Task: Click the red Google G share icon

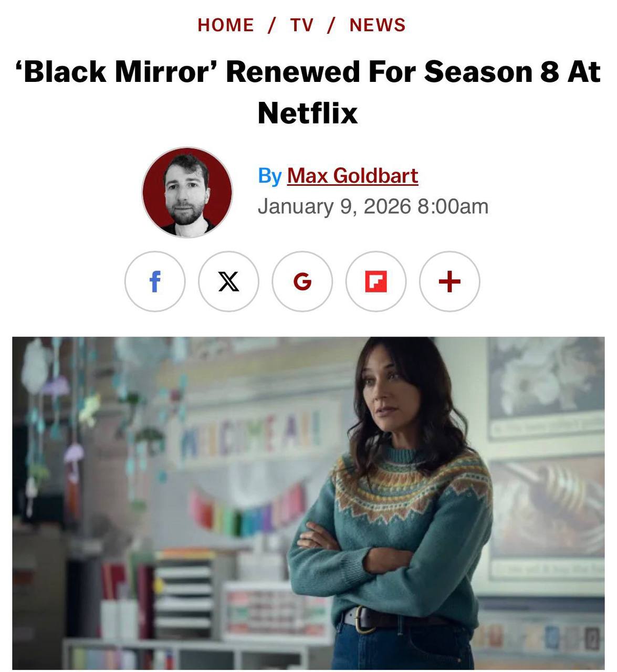Action: (302, 281)
